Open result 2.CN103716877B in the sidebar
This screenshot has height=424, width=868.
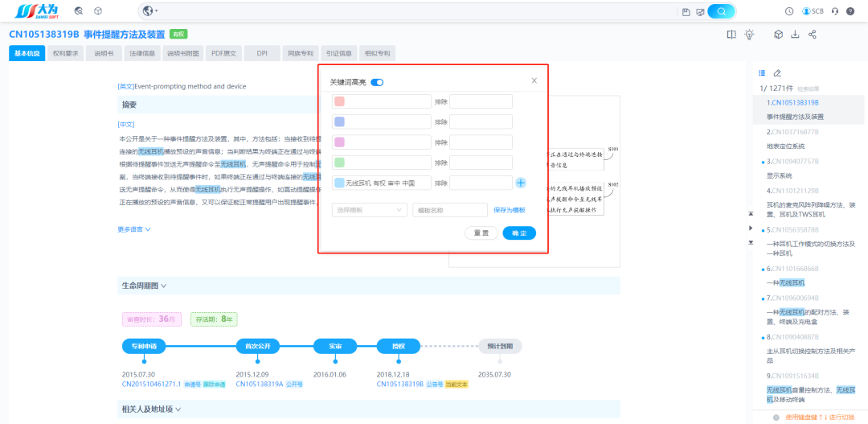792,132
